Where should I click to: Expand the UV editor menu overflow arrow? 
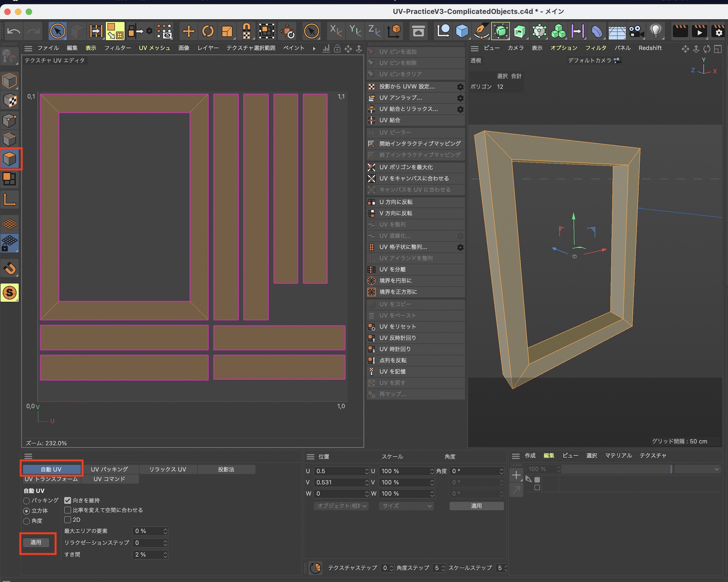coord(314,48)
